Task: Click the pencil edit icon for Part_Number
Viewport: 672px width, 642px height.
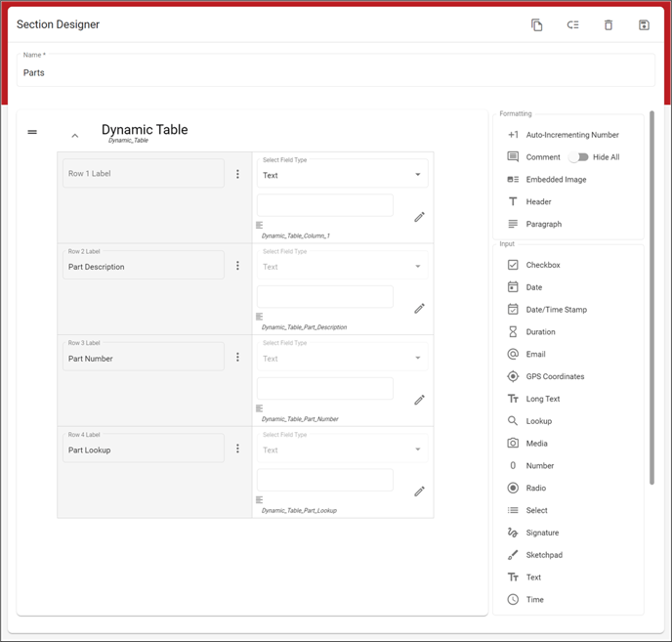Action: pos(419,400)
